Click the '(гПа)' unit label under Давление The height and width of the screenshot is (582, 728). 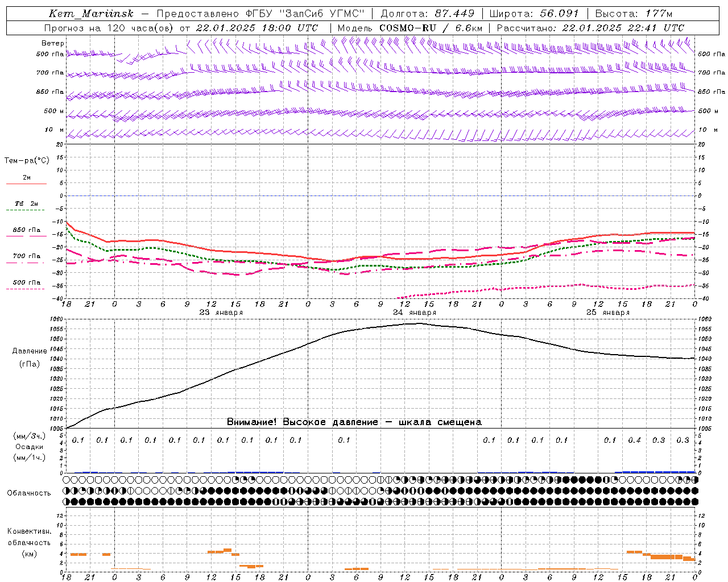coord(30,364)
